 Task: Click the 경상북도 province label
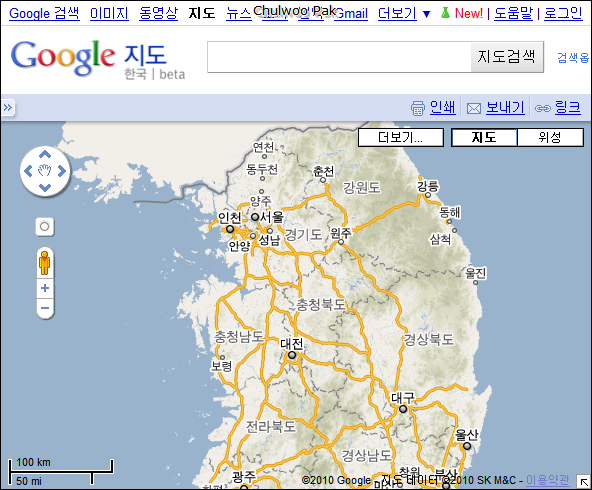[429, 339]
